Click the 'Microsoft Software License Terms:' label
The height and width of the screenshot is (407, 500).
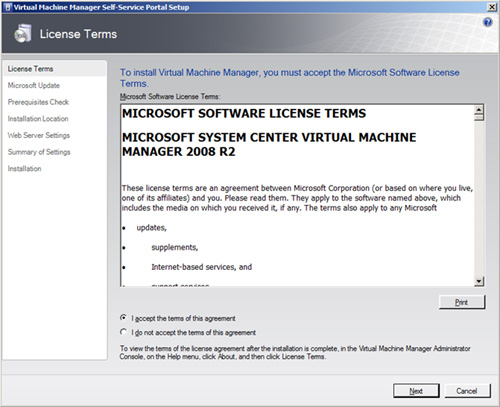(x=170, y=97)
